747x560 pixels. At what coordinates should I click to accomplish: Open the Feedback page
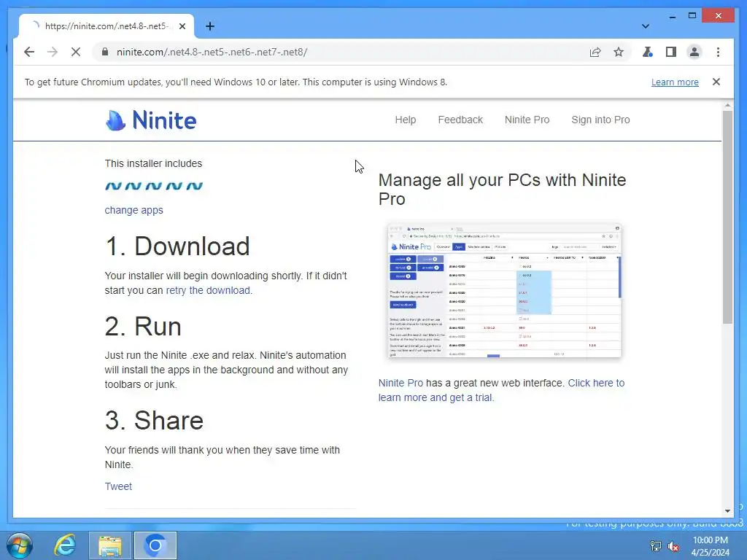tap(460, 120)
